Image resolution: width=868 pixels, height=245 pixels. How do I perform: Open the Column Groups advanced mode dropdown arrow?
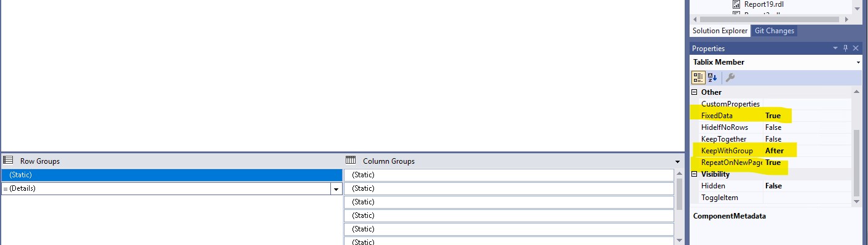point(678,162)
